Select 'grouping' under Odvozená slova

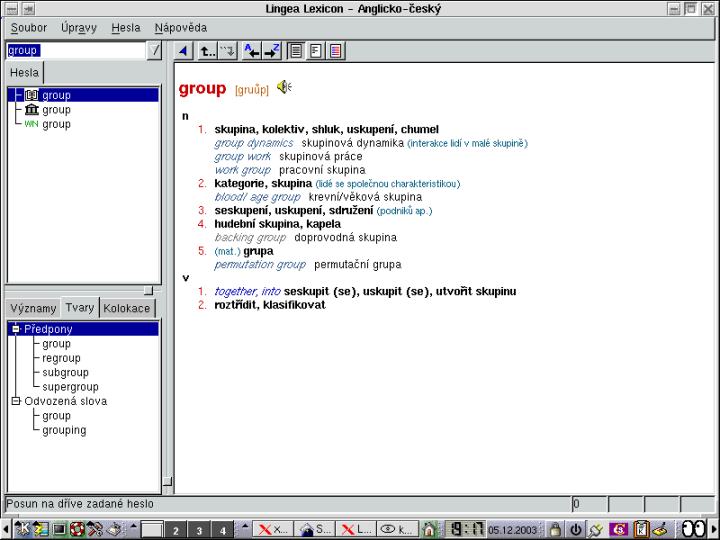coord(64,430)
